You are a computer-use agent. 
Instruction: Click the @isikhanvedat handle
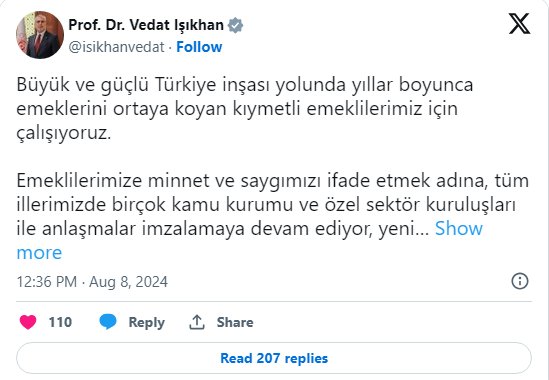click(116, 47)
